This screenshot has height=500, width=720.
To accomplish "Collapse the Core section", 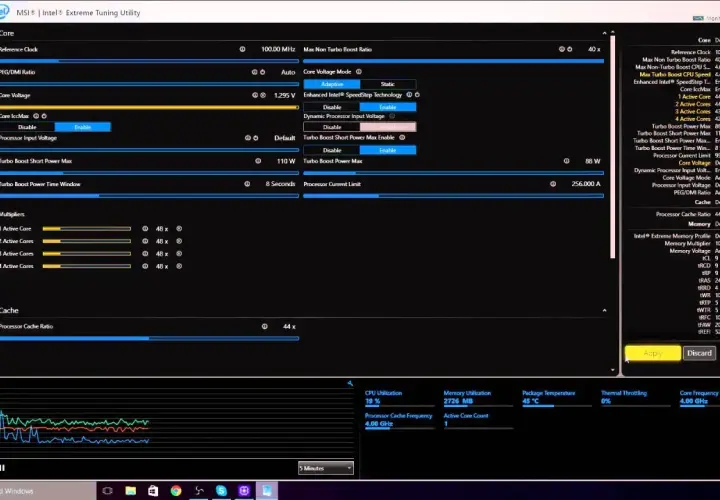I will [604, 33].
